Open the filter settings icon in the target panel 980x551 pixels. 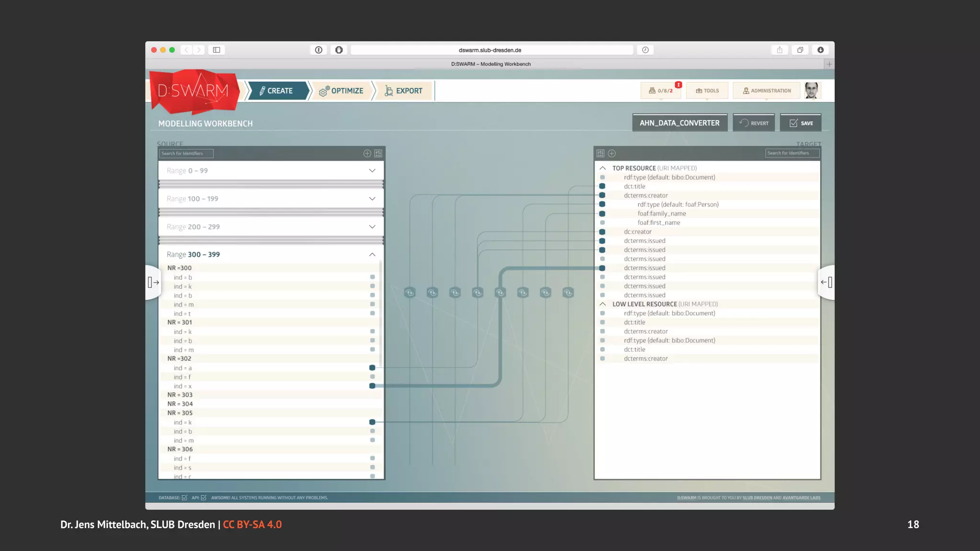click(x=601, y=154)
